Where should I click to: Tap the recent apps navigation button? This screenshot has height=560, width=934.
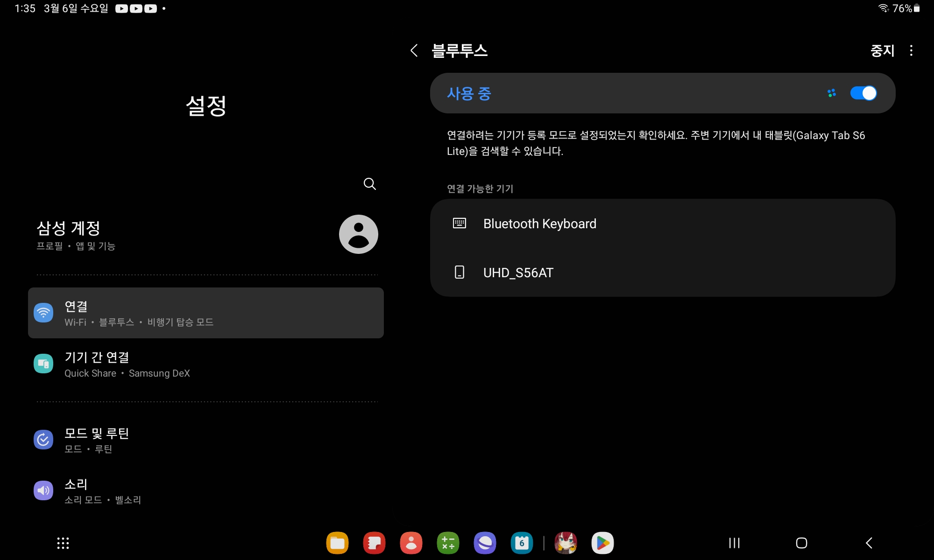734,543
